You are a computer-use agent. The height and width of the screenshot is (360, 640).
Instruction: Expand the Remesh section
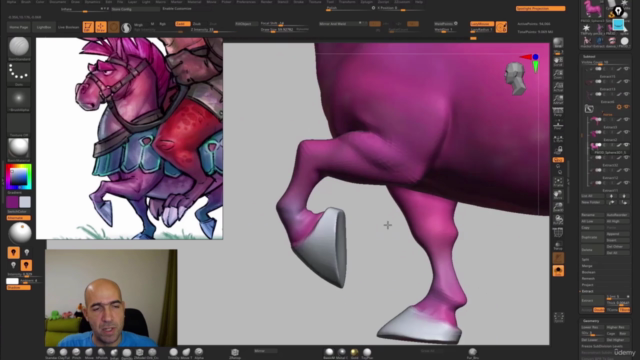[588, 278]
